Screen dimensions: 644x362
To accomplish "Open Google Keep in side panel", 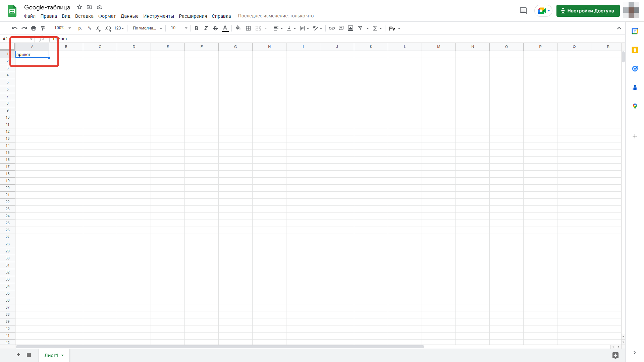I will 635,50.
